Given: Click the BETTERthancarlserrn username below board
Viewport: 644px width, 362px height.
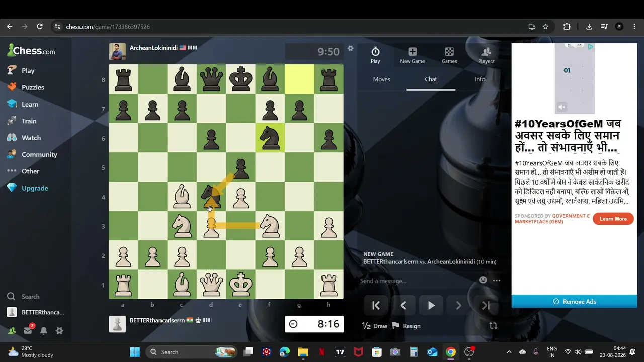Looking at the screenshot, I should point(157,320).
